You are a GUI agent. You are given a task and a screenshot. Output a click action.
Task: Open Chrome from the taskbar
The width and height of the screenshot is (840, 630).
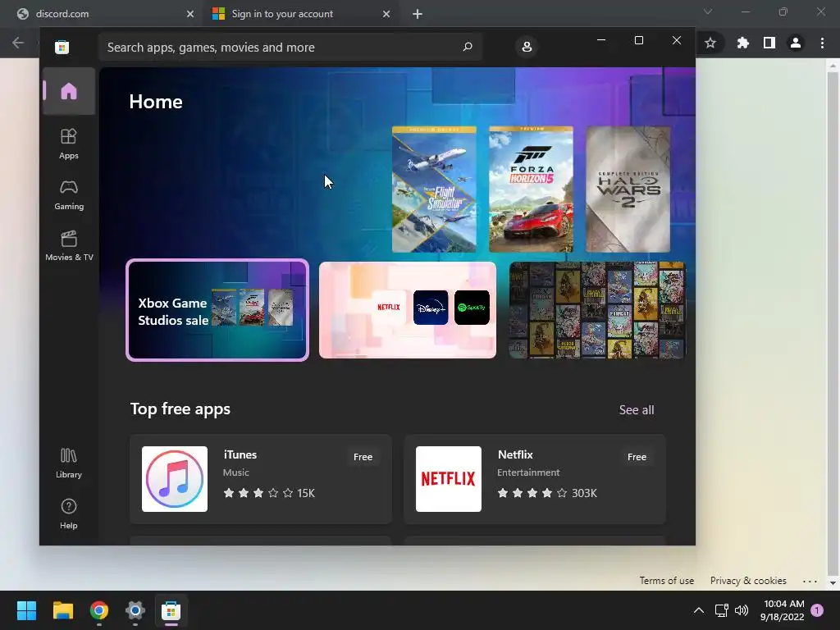coord(99,610)
